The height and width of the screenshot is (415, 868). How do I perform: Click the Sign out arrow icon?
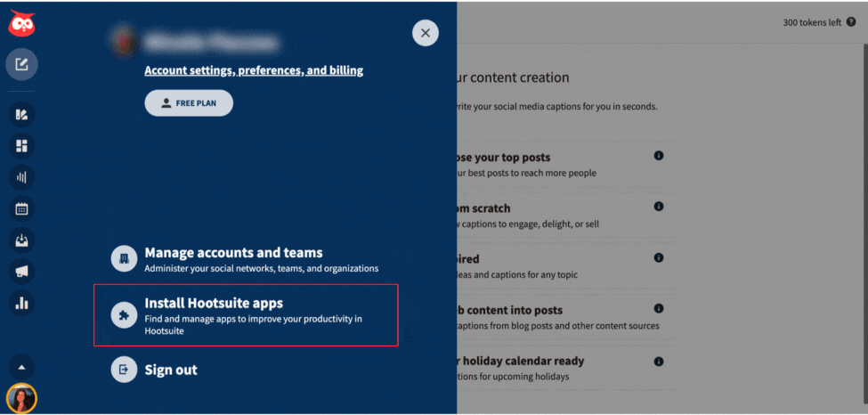tap(124, 370)
